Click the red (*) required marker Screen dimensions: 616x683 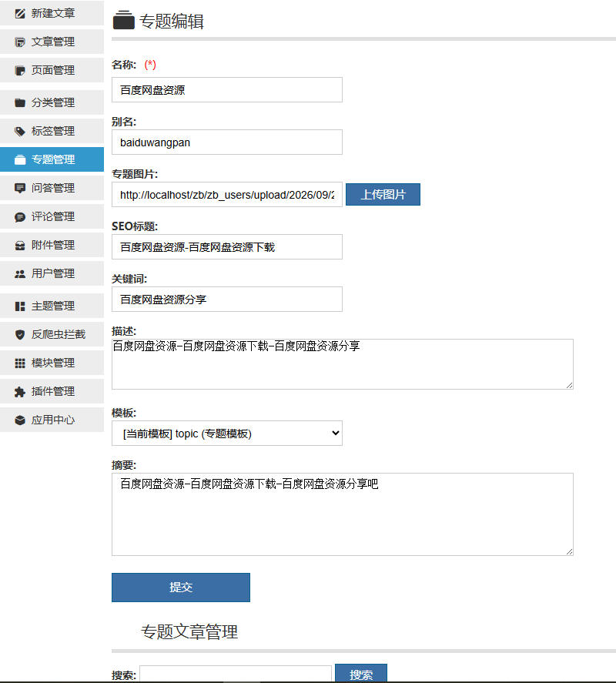point(150,65)
